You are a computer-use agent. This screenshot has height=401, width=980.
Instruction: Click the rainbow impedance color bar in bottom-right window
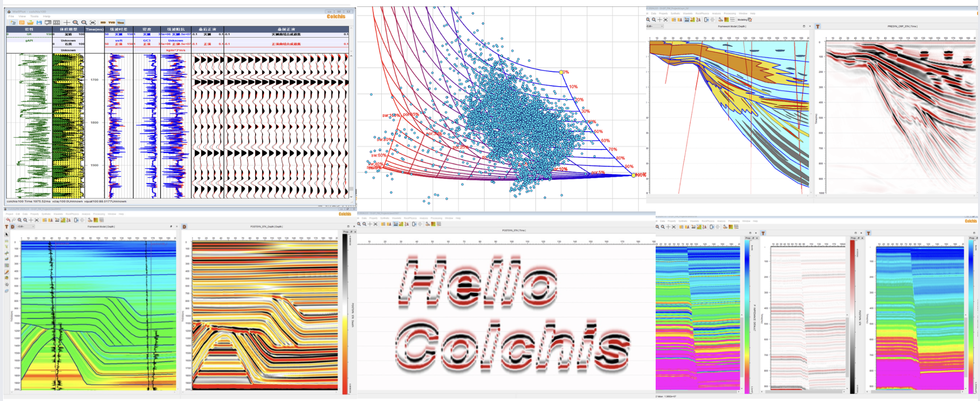[x=747, y=317]
